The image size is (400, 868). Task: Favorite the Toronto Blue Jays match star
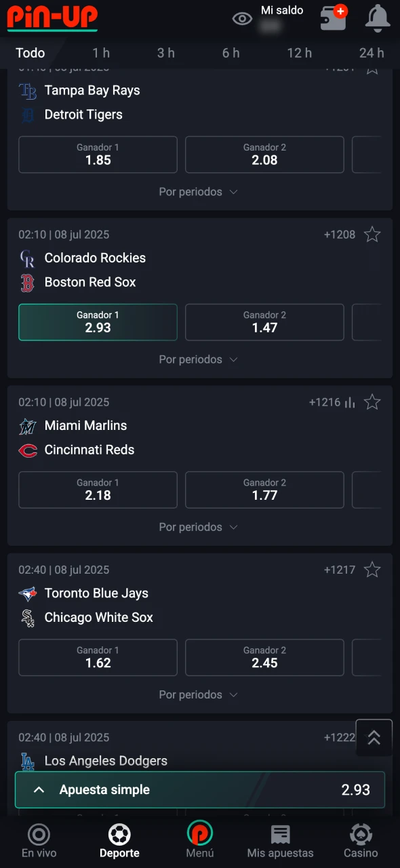(372, 570)
